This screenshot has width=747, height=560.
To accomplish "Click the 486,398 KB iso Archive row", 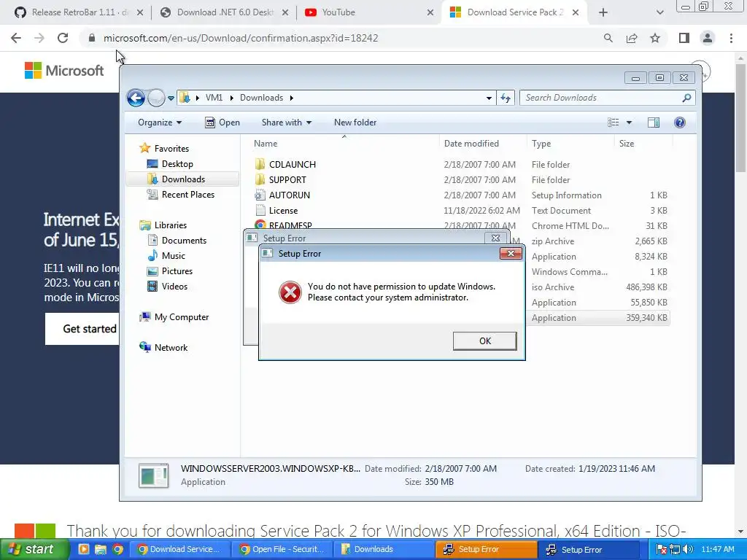I will pyautogui.click(x=600, y=287).
